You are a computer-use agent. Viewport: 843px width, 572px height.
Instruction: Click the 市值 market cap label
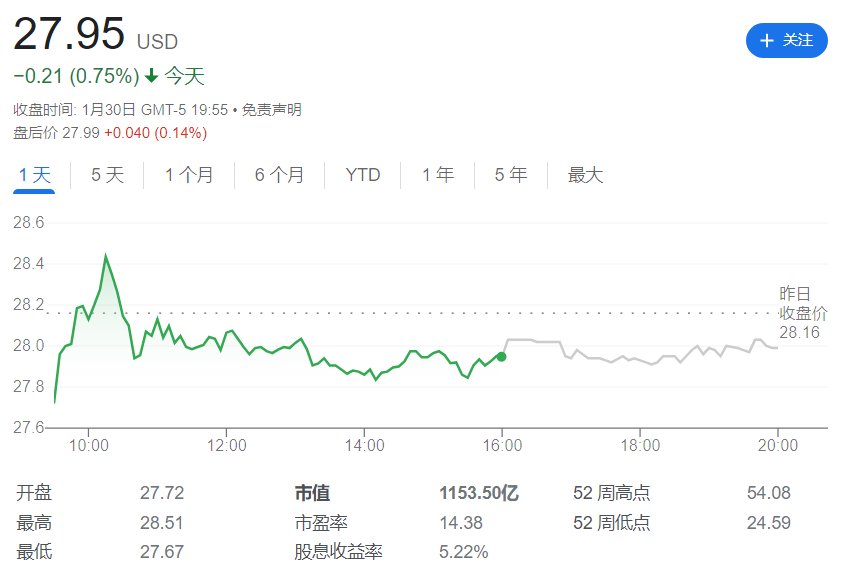[x=312, y=493]
